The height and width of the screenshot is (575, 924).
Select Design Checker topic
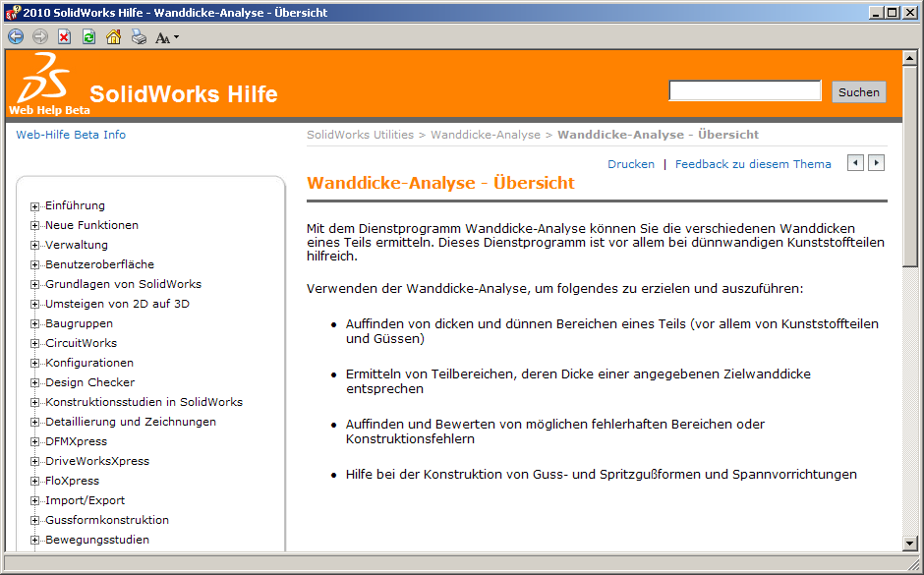click(x=90, y=382)
